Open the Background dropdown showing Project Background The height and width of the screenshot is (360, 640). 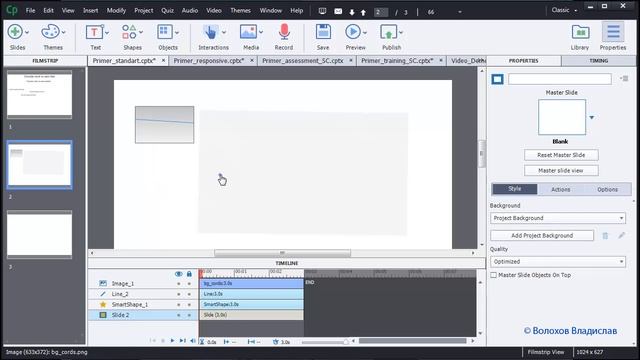point(558,218)
